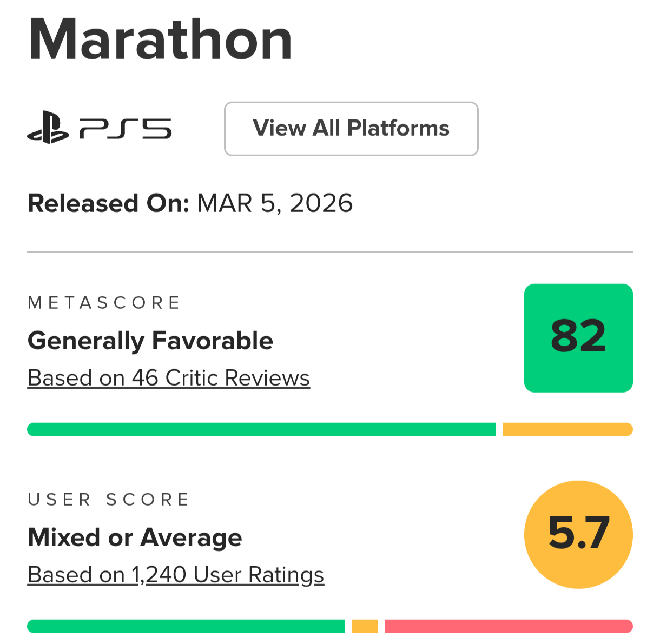
Task: Click the small yellow segment of the user ratings bar
Action: [x=365, y=626]
